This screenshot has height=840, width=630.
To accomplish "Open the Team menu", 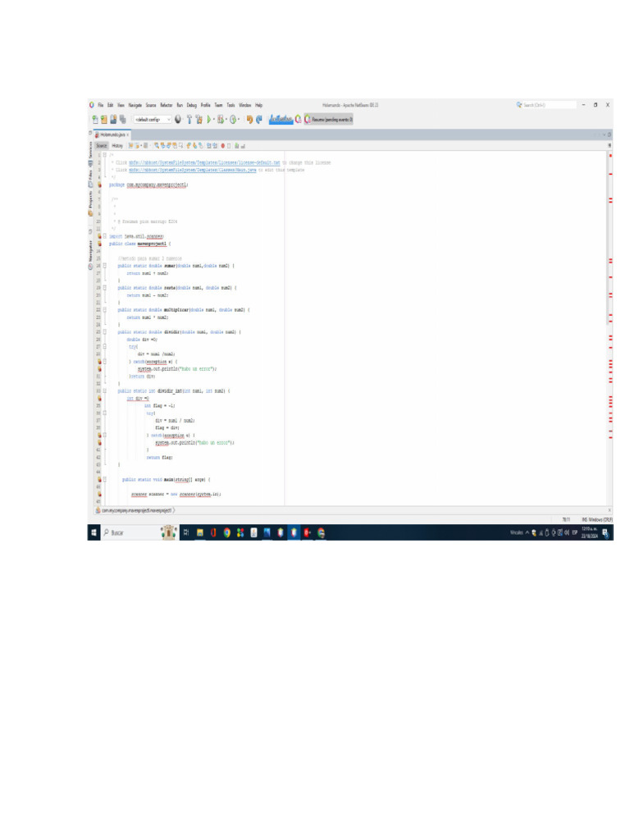I will [218, 105].
